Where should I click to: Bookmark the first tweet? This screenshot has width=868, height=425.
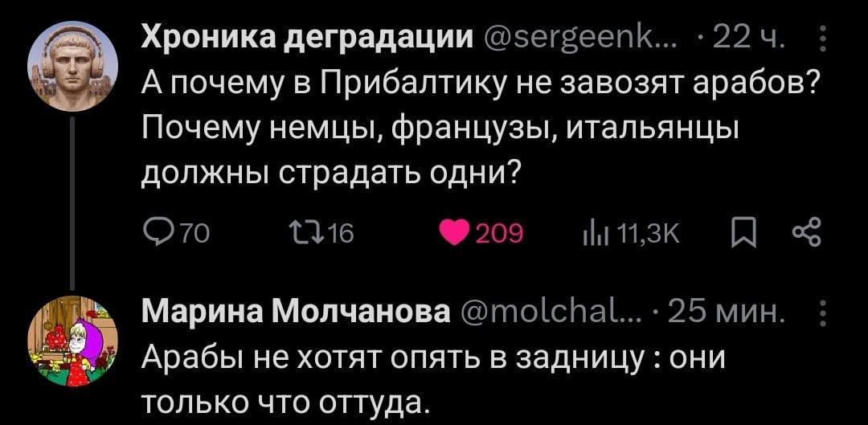(x=742, y=234)
